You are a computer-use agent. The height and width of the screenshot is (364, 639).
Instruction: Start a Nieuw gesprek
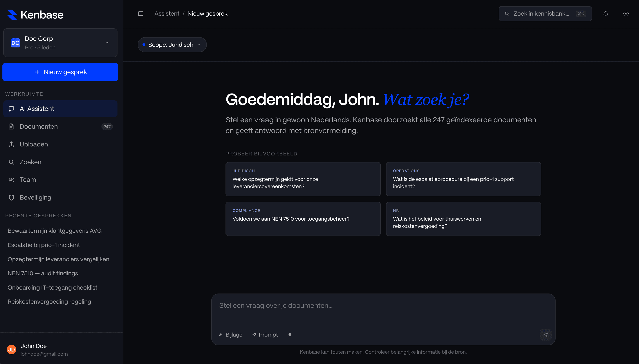pos(60,72)
